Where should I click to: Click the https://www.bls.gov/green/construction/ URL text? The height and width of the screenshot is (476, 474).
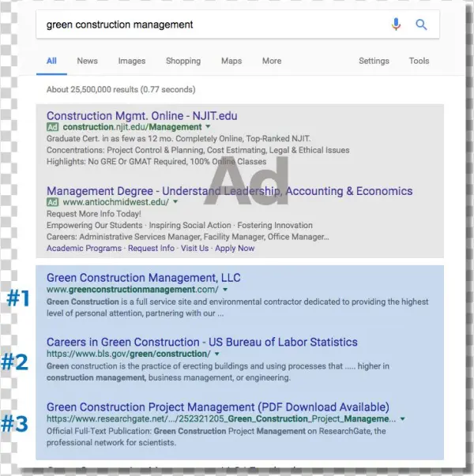pos(128,354)
